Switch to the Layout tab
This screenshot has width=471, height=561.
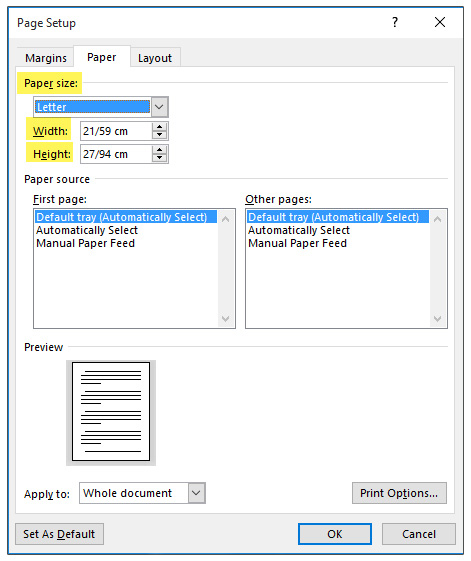[155, 58]
